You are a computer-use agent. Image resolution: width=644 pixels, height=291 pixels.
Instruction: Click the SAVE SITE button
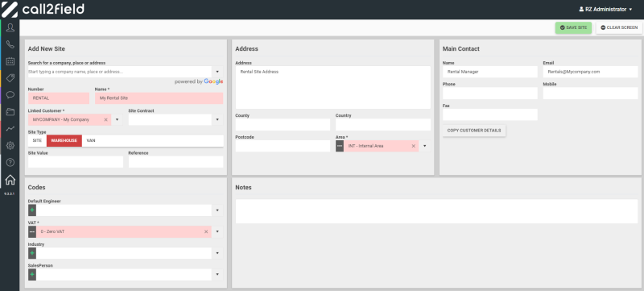click(573, 27)
